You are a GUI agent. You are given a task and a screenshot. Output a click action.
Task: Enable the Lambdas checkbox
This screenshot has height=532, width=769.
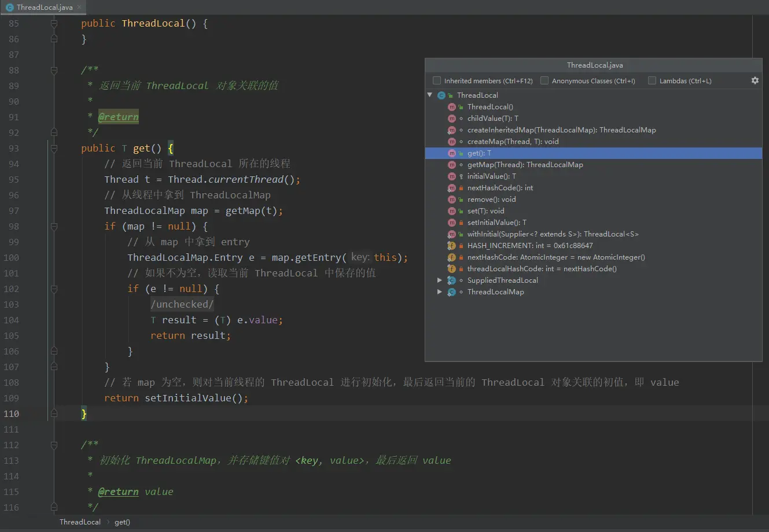[652, 80]
